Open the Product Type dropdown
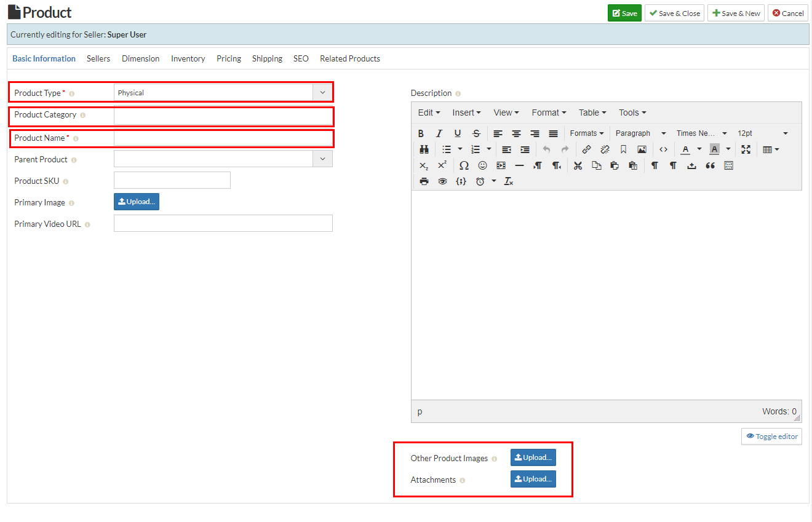Image resolution: width=812 pixels, height=522 pixels. 322,92
